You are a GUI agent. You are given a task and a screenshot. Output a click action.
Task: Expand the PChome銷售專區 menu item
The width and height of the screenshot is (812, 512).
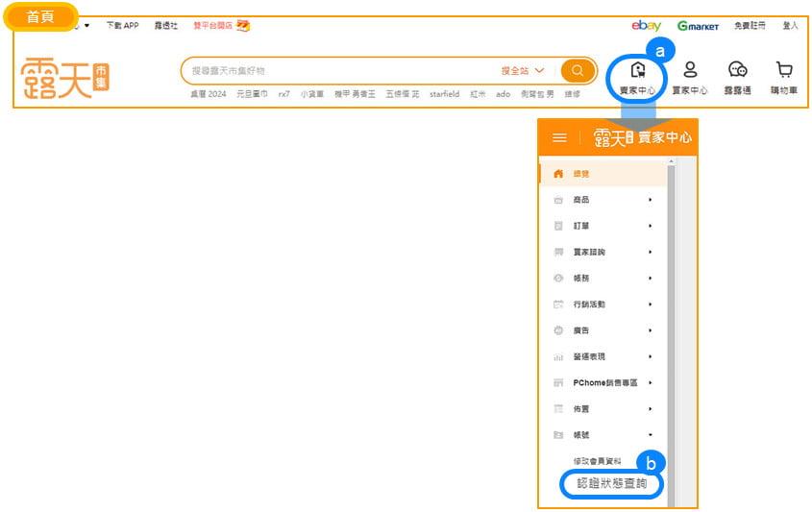(603, 382)
